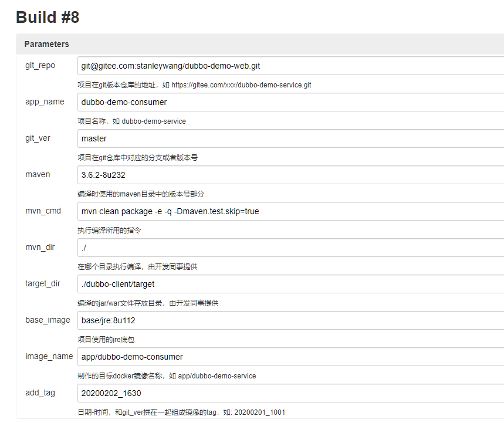Click the hint ending with 20200201_1001
The height and width of the screenshot is (423, 504).
pyautogui.click(x=181, y=412)
